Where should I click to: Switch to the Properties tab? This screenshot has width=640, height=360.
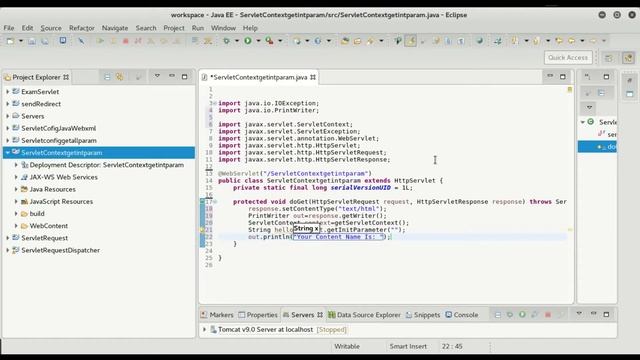pos(258,315)
